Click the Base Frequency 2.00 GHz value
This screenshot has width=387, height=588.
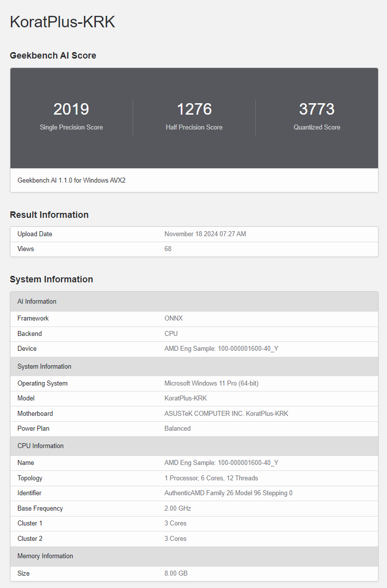coord(177,509)
